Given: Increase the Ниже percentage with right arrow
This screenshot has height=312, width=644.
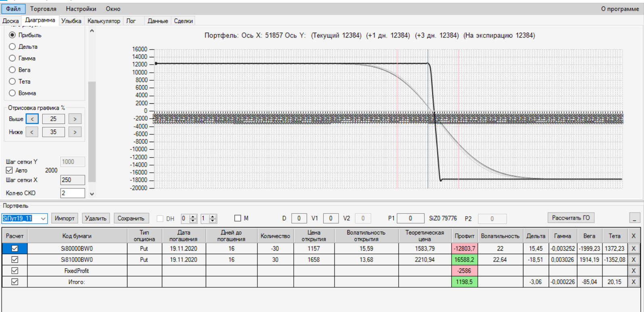Looking at the screenshot, I should pyautogui.click(x=75, y=132).
